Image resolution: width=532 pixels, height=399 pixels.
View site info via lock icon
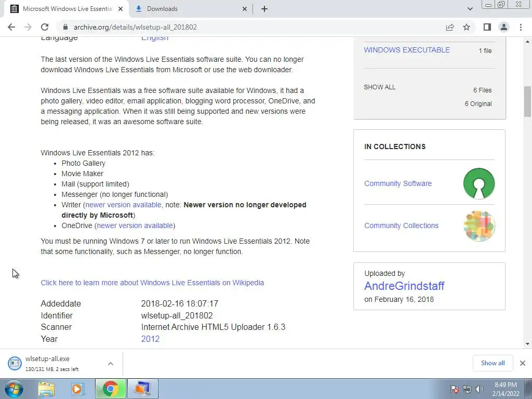[x=65, y=27]
